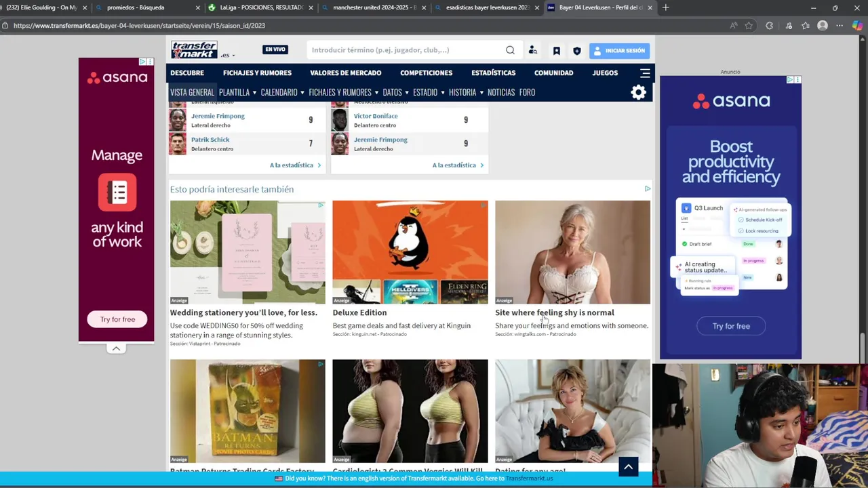This screenshot has width=868, height=488.
Task: Click the site lock icon in address bar
Action: tap(5, 26)
